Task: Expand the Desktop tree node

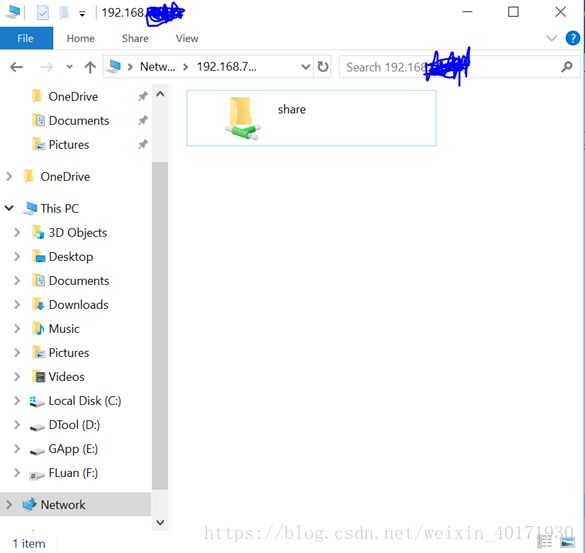Action: [17, 257]
